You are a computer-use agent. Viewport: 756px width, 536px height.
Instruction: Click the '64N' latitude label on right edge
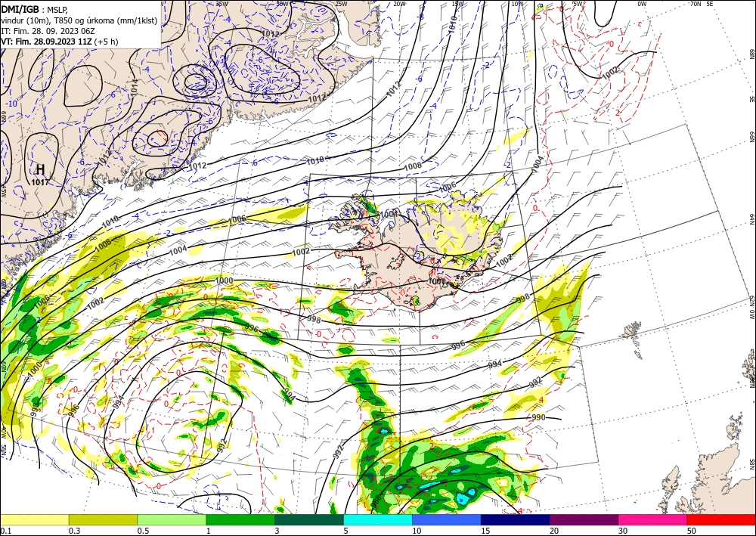coord(752,219)
